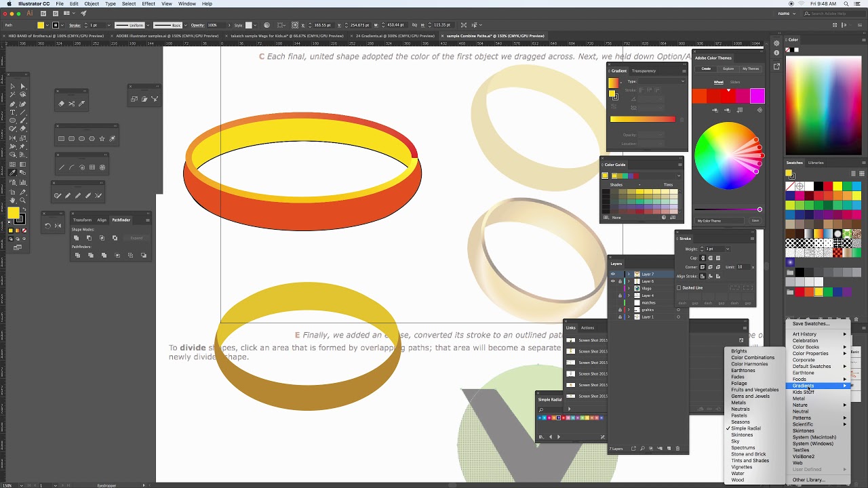Click the gradient slider bar in Gradient panel
Viewport: 868px width, 488px height.
click(642, 119)
